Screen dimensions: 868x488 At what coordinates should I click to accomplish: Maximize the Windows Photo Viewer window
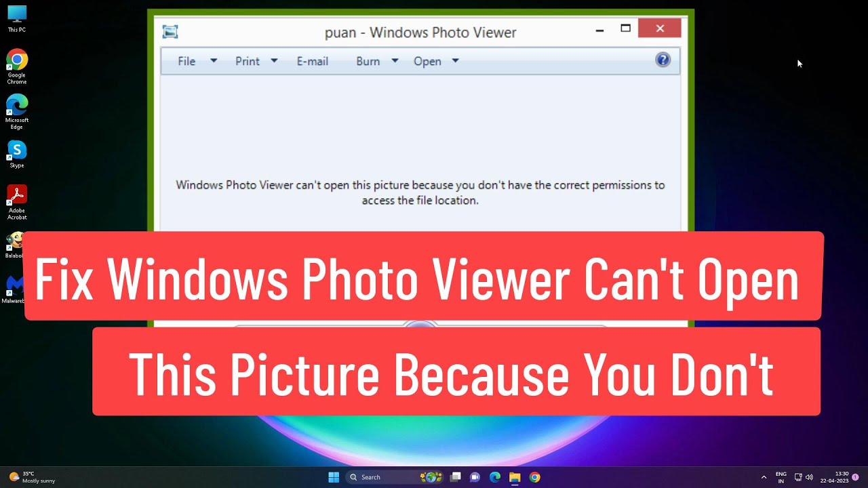pyautogui.click(x=625, y=28)
